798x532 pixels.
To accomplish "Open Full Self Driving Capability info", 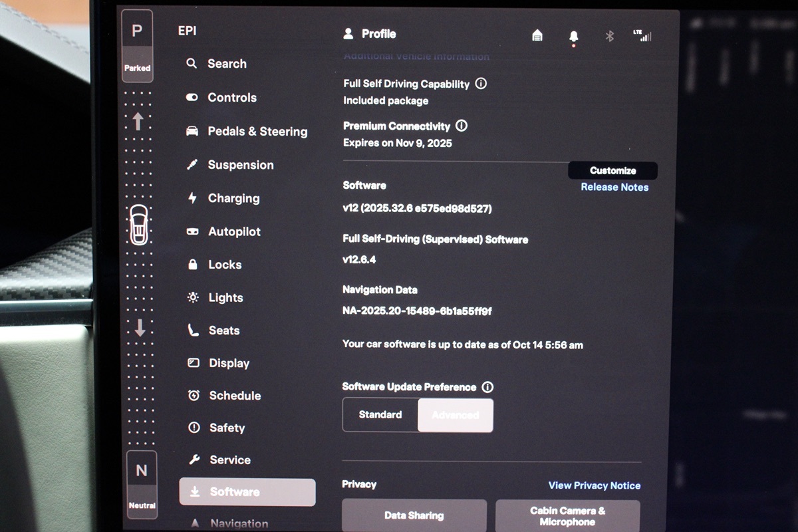I will click(481, 84).
